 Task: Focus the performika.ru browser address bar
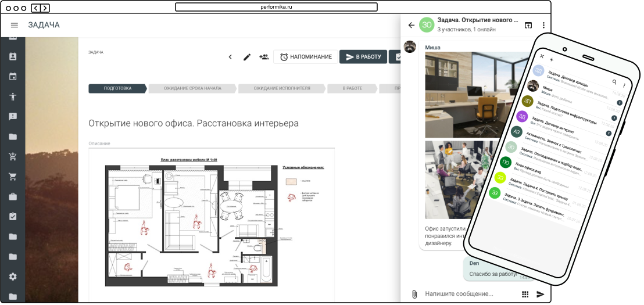pyautogui.click(x=276, y=7)
